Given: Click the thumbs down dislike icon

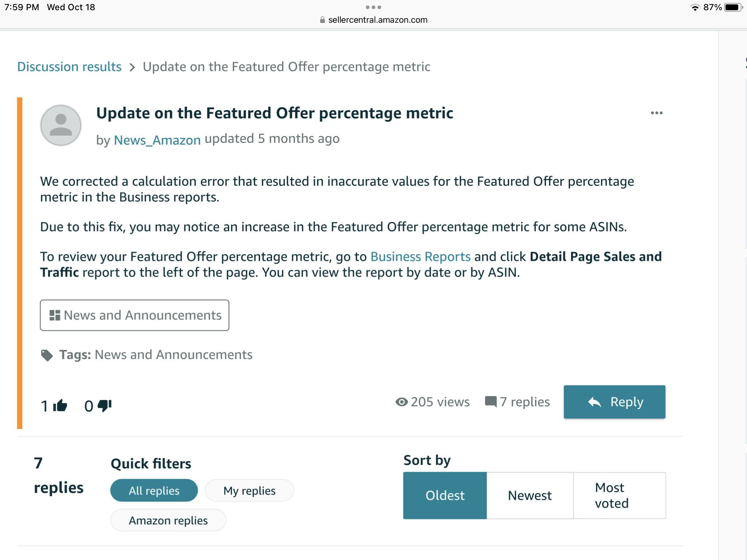Looking at the screenshot, I should point(105,406).
